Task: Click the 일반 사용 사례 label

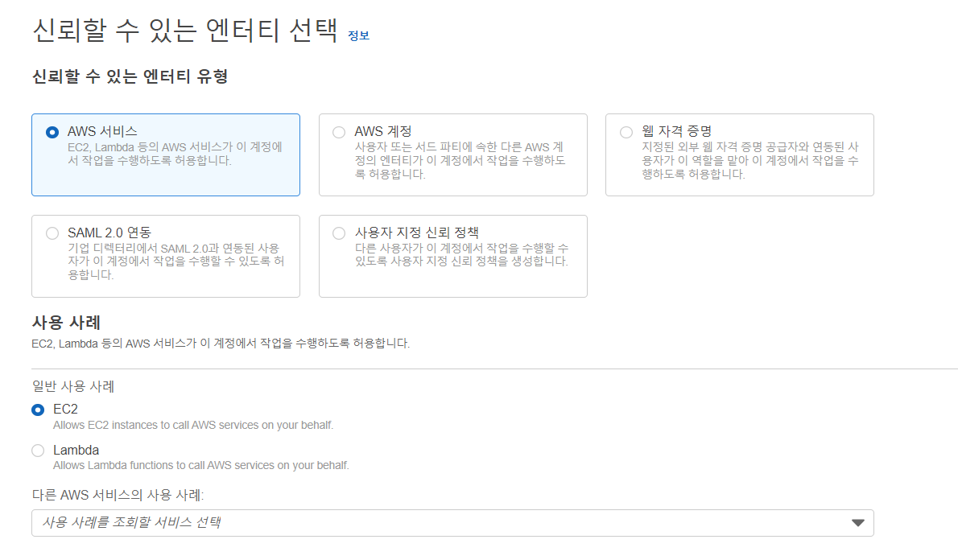Action: 73,386
